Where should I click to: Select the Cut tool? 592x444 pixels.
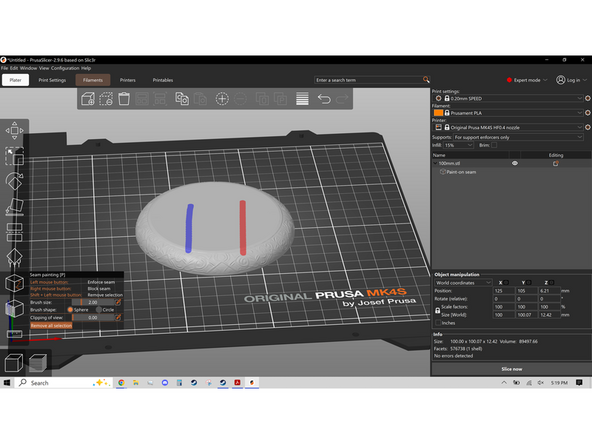[14, 232]
